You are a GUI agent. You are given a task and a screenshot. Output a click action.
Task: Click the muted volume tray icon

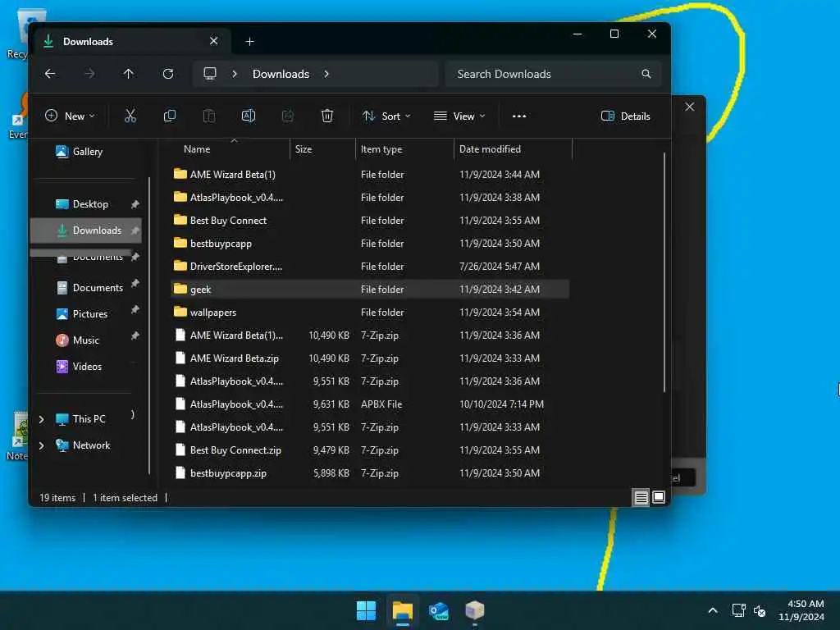tap(760, 610)
